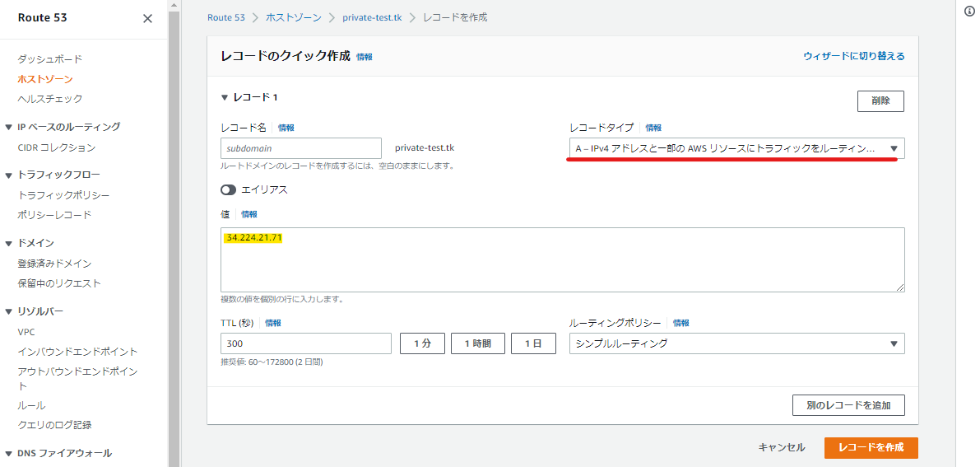Image resolution: width=980 pixels, height=467 pixels.
Task: Open CIDR コレクション
Action: 56,147
